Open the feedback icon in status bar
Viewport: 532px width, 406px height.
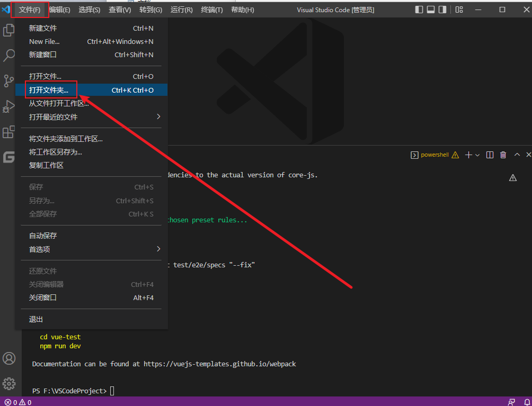point(511,402)
